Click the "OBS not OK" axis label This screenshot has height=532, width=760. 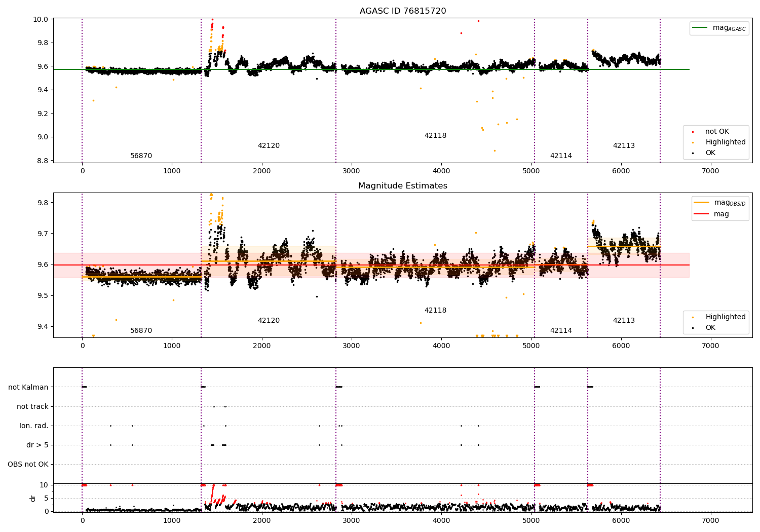click(x=28, y=465)
